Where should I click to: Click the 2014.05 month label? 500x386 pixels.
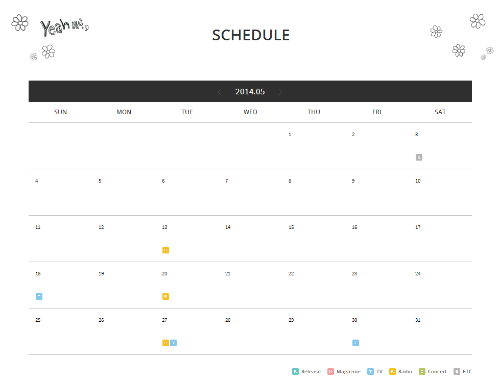pos(250,92)
